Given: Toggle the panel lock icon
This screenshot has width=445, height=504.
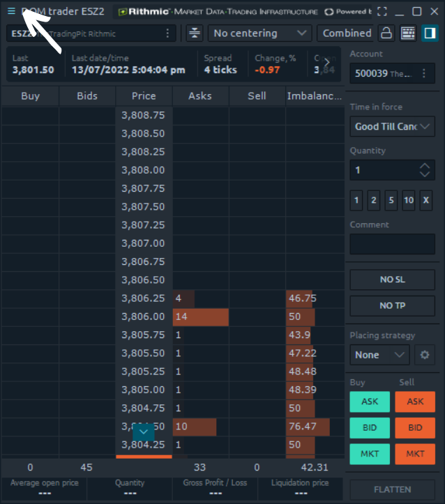Looking at the screenshot, I should 386,33.
